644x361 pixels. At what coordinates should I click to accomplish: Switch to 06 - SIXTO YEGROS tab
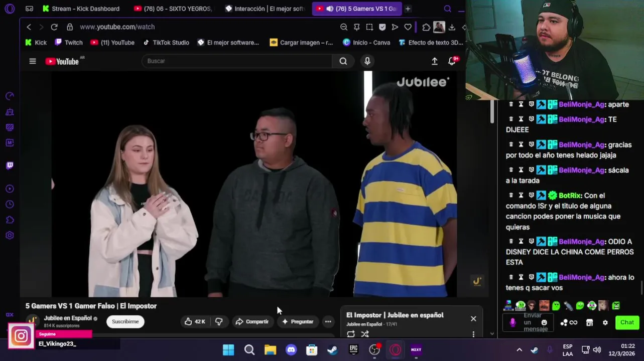coord(173,9)
